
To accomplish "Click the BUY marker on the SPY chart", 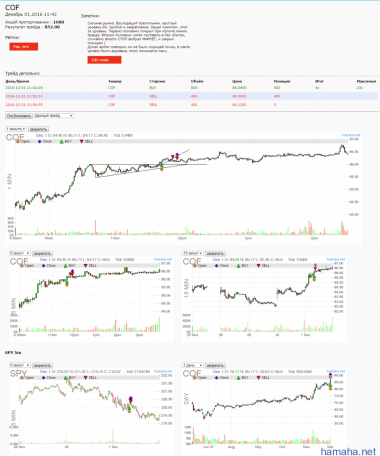I will (129, 408).
